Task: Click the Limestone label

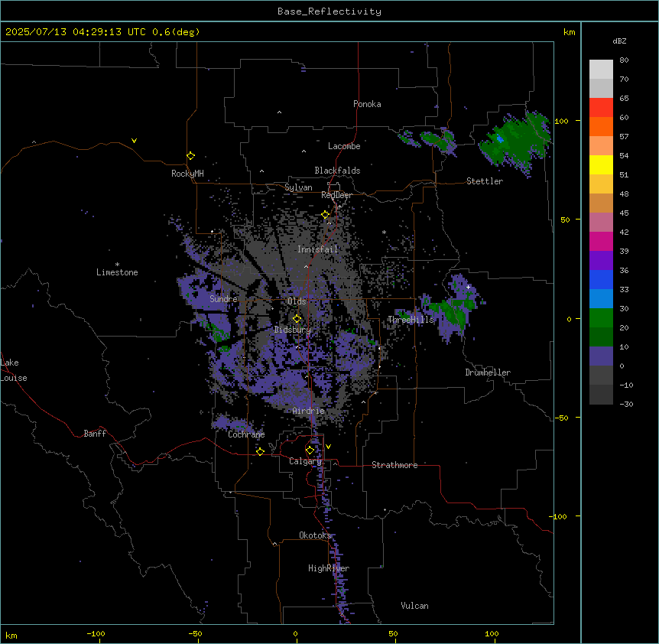Action: coord(117,272)
